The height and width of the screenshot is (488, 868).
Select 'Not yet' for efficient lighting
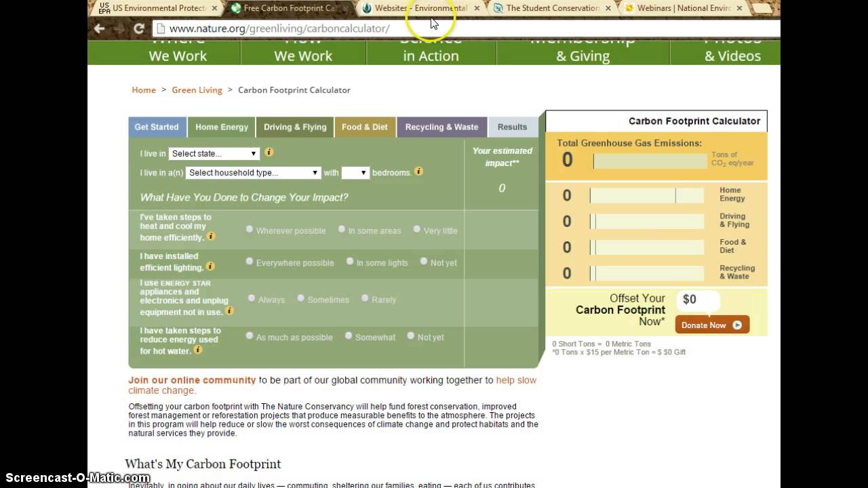point(424,261)
